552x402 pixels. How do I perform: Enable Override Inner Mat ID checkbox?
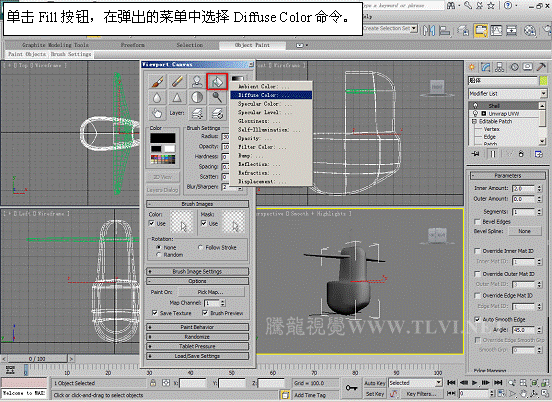[477, 251]
